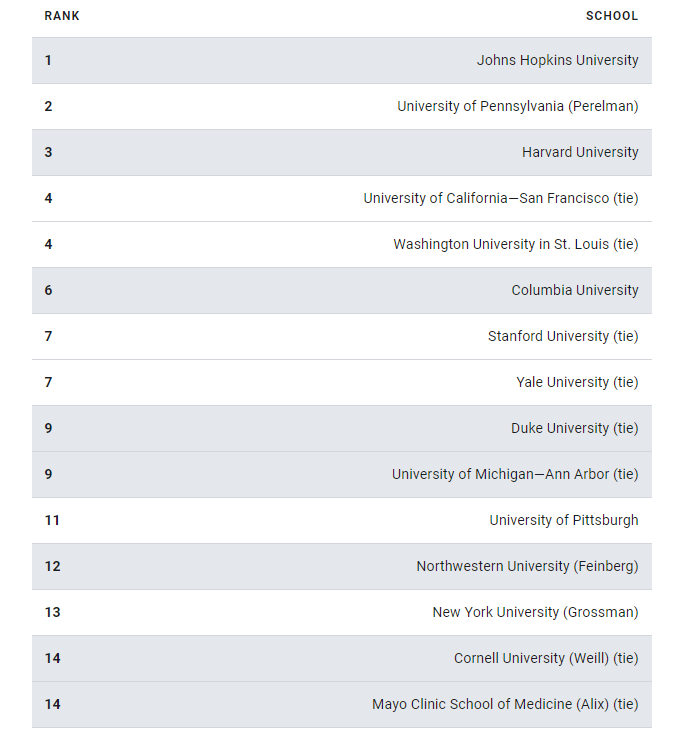Click Harvard University
This screenshot has width=682, height=742.
[580, 152]
